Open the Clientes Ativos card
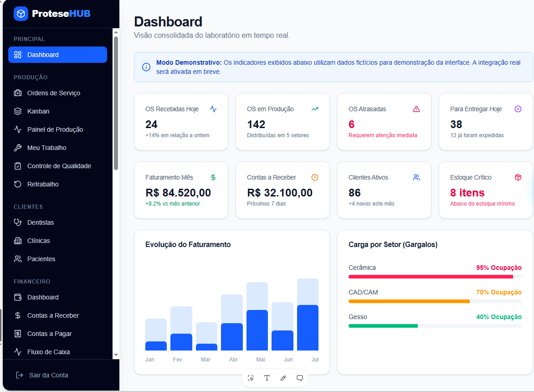 tap(384, 190)
